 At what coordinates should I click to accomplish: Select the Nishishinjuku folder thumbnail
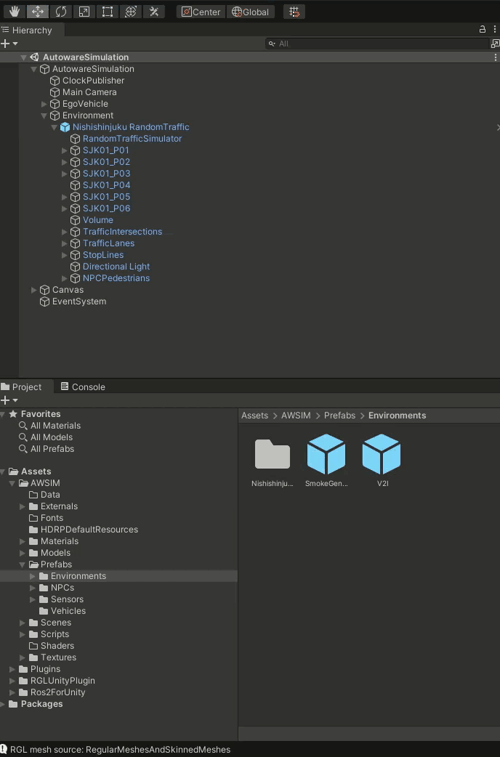click(x=272, y=454)
